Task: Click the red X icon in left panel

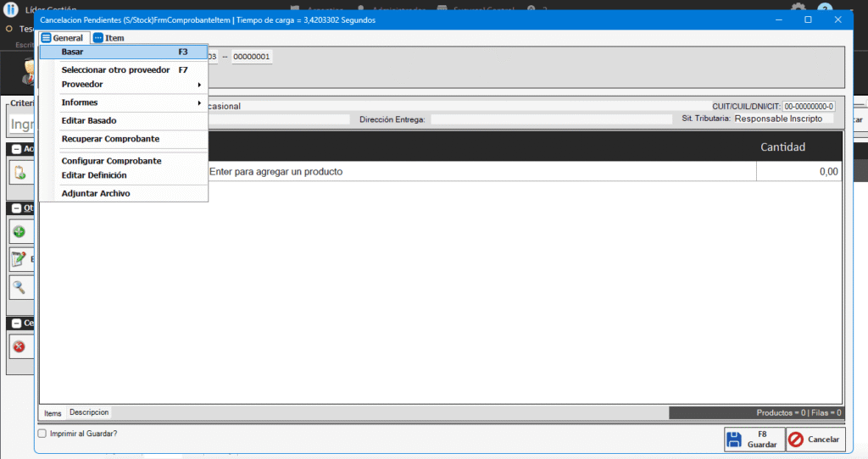Action: [x=19, y=346]
